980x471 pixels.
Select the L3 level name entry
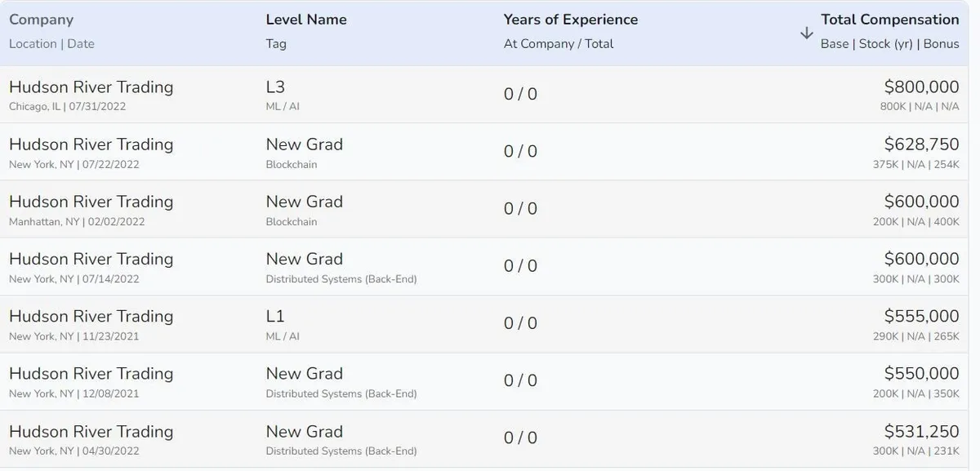pyautogui.click(x=275, y=87)
